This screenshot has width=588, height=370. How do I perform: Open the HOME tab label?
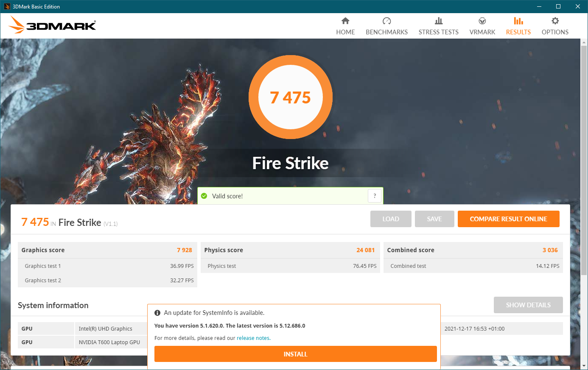click(345, 32)
